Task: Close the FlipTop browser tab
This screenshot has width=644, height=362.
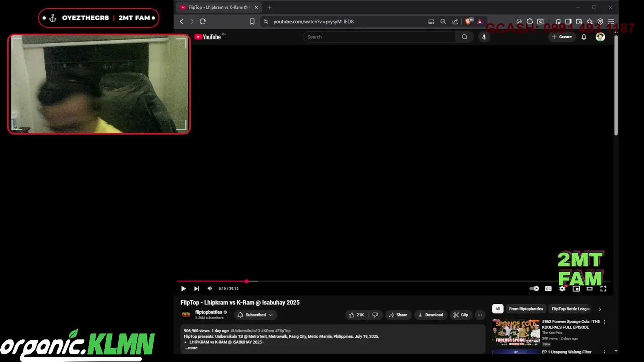Action: [x=256, y=7]
